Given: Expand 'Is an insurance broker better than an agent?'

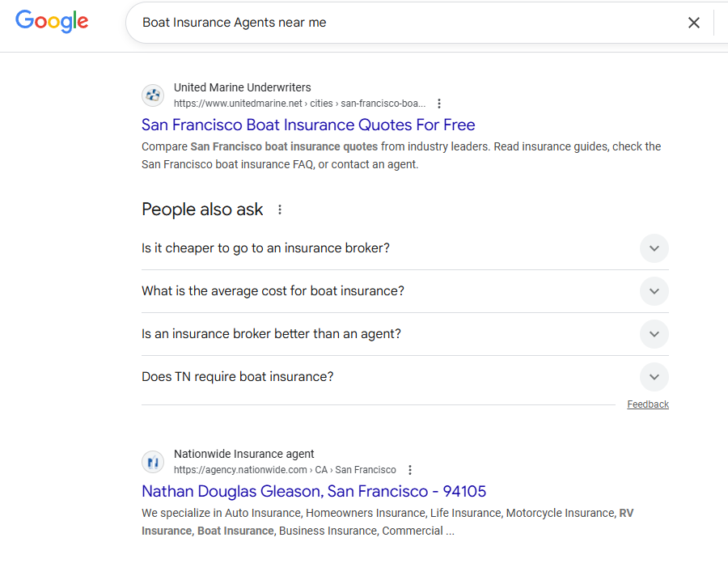Looking at the screenshot, I should click(271, 334).
